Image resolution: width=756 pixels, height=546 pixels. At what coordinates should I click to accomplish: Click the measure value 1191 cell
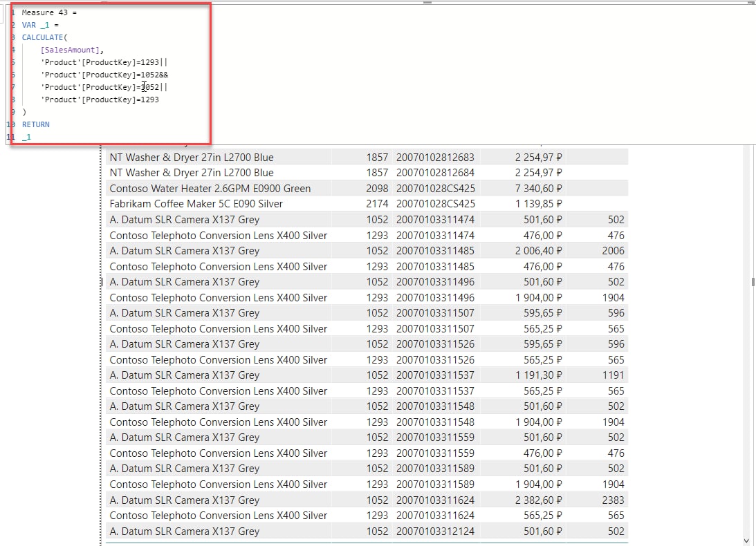tap(614, 375)
